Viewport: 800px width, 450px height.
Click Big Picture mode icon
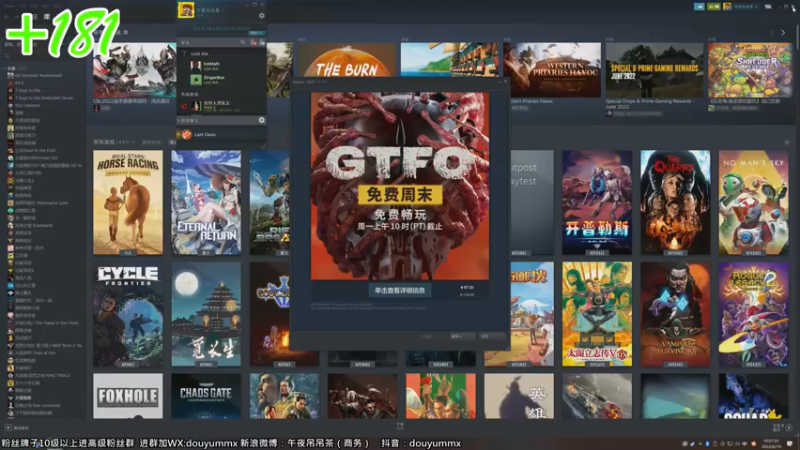(x=768, y=7)
